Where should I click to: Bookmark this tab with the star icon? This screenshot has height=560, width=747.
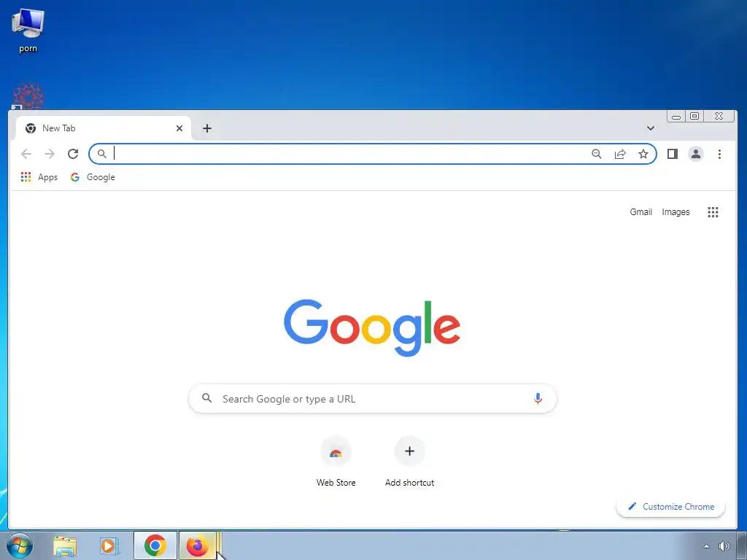pyautogui.click(x=643, y=154)
